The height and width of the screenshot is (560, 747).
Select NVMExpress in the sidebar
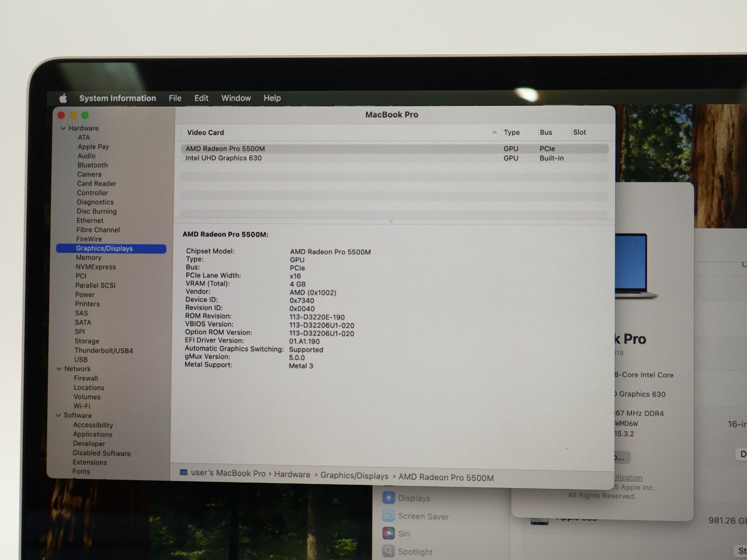[x=96, y=267]
